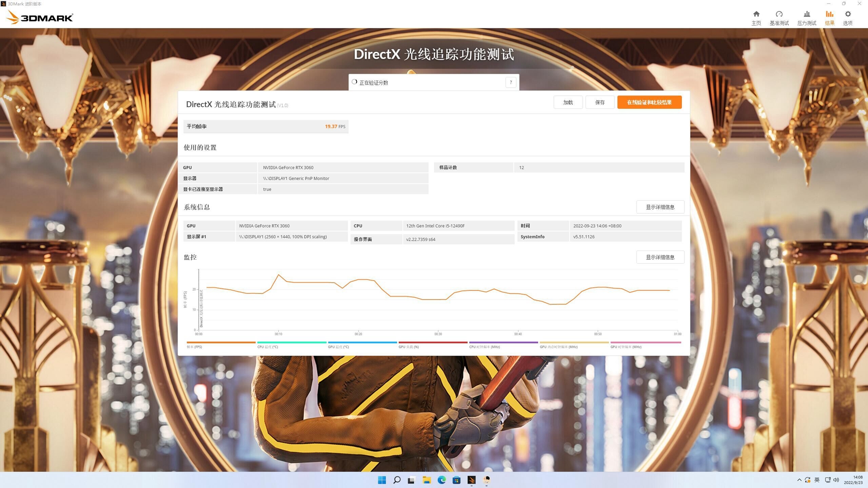Show detailed monitoring via 显示详细信息
This screenshot has width=868, height=488.
[660, 257]
